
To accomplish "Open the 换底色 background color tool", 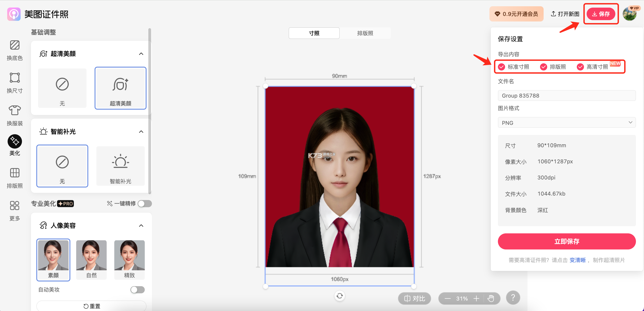I will [15, 51].
